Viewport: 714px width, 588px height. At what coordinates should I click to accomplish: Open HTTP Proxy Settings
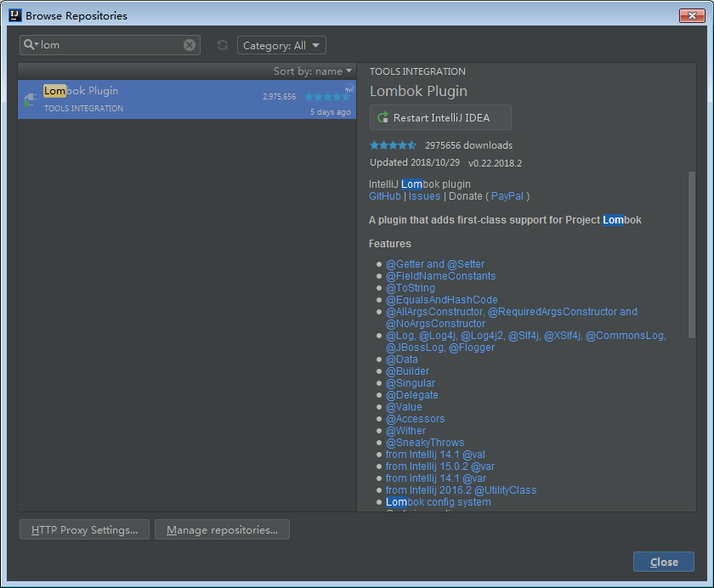pos(84,529)
